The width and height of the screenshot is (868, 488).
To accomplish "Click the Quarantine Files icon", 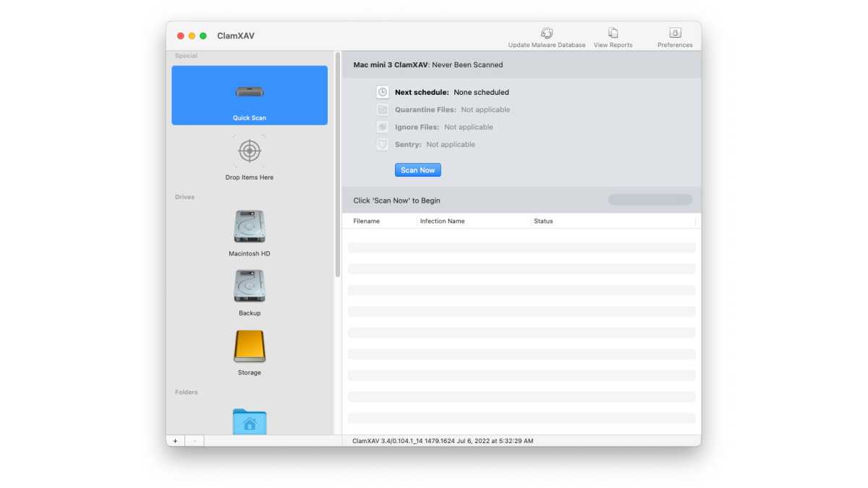I will pos(383,109).
